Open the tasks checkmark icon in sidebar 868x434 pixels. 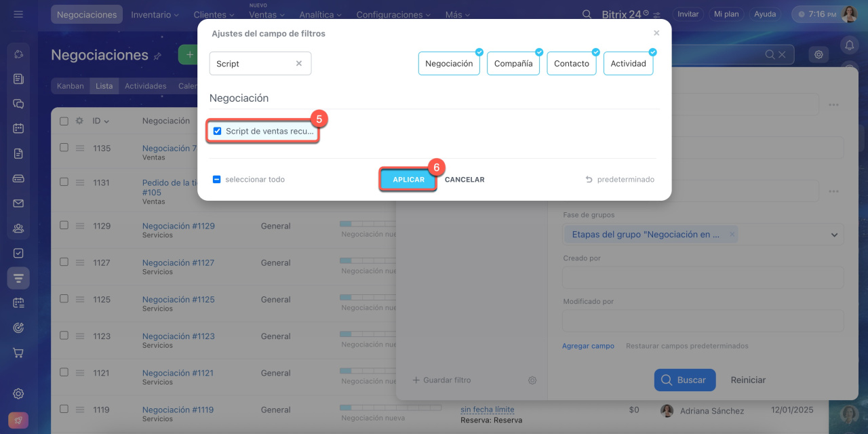click(18, 253)
